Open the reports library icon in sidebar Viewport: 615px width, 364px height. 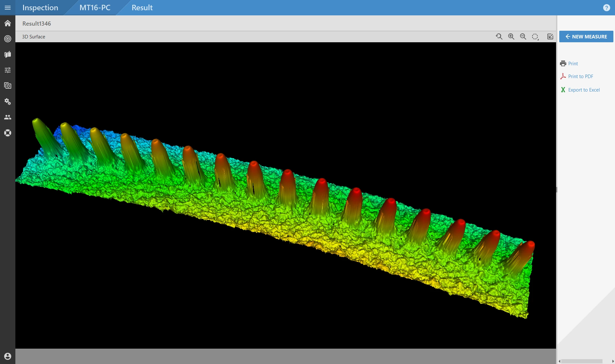(x=8, y=54)
